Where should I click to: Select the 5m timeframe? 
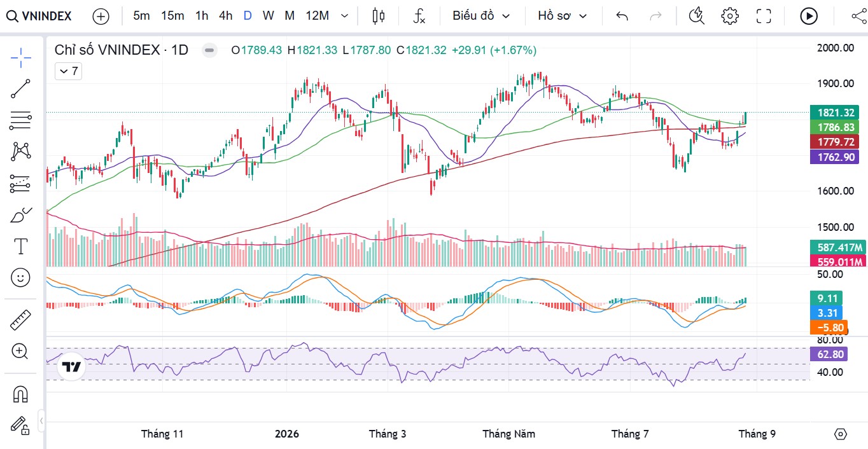click(141, 16)
